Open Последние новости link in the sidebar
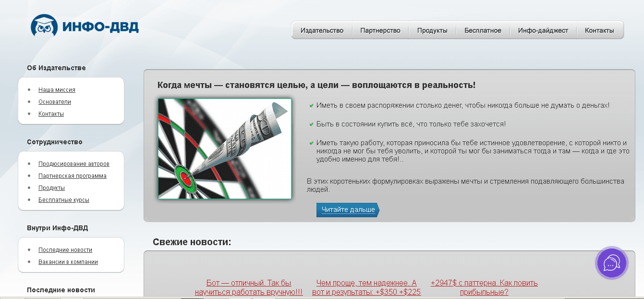 pos(65,250)
